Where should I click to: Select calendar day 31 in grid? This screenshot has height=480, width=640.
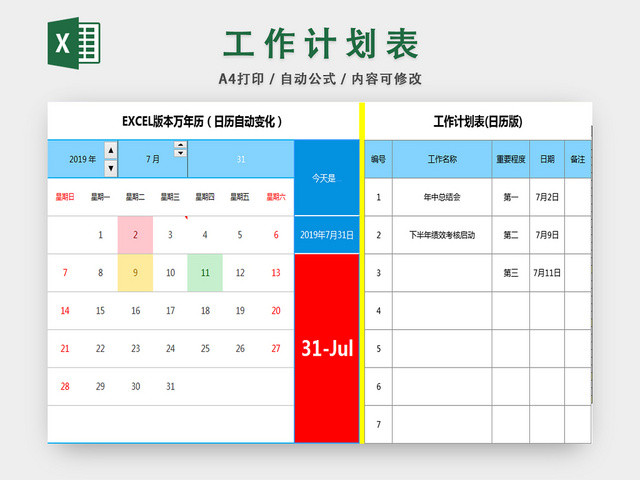[x=170, y=387]
